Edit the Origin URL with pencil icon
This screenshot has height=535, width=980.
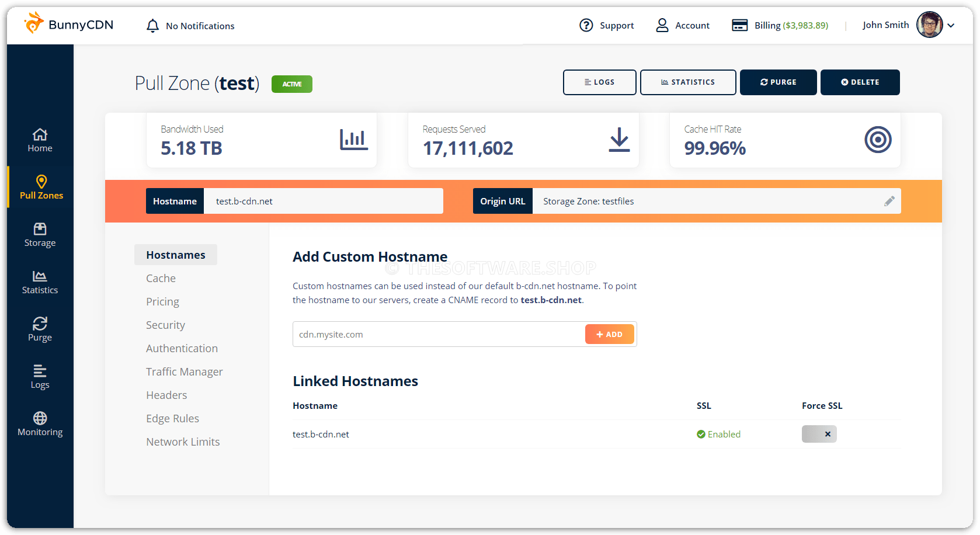(889, 201)
